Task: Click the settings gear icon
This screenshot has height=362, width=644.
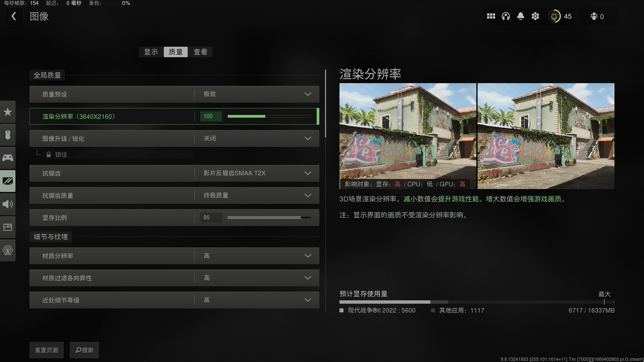Action: (535, 16)
